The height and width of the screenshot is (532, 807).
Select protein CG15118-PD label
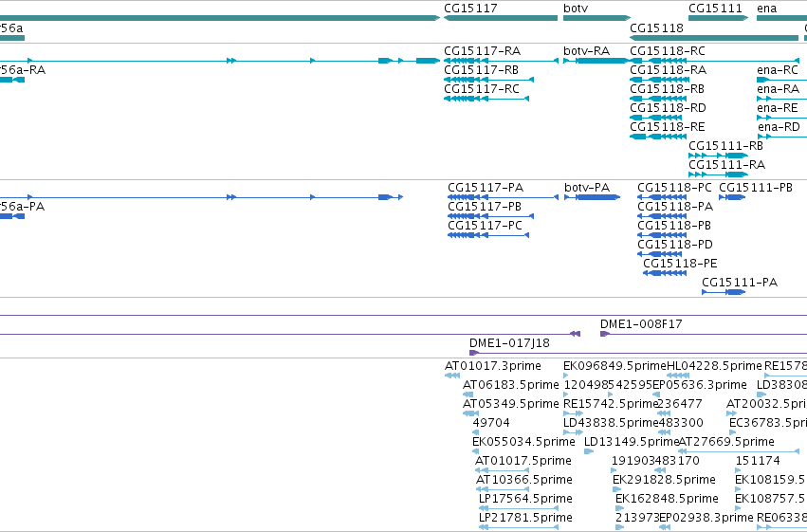click(x=675, y=245)
